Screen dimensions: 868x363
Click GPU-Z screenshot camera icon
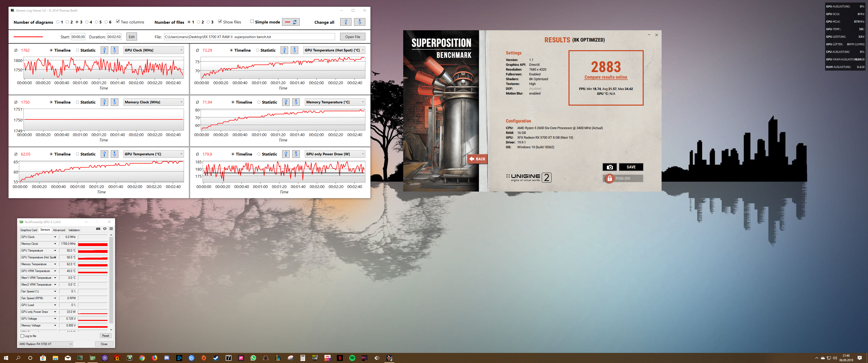click(x=98, y=229)
